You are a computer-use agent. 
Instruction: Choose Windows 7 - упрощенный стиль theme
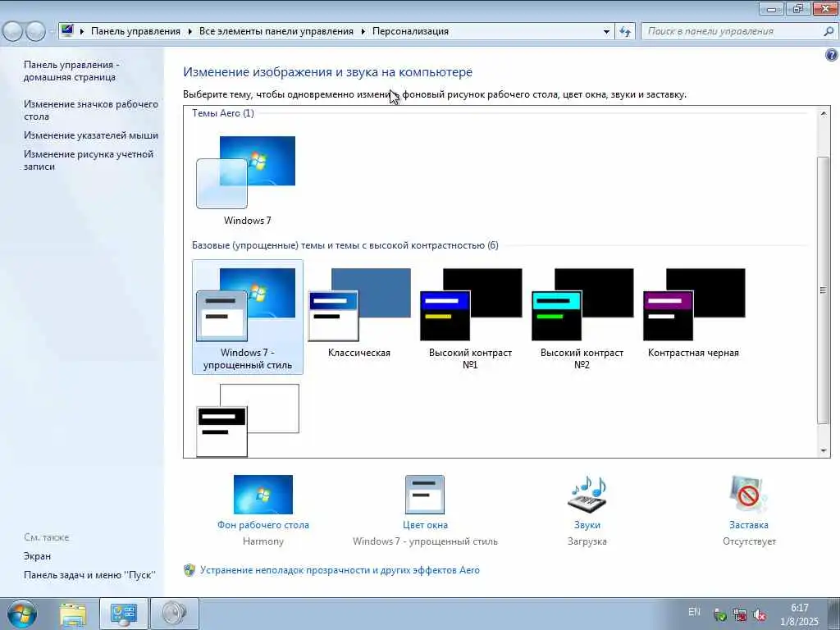point(248,317)
